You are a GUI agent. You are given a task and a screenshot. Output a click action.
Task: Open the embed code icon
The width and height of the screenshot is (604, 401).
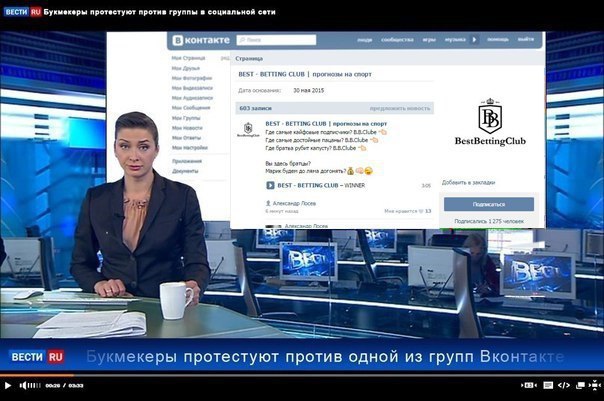click(564, 385)
